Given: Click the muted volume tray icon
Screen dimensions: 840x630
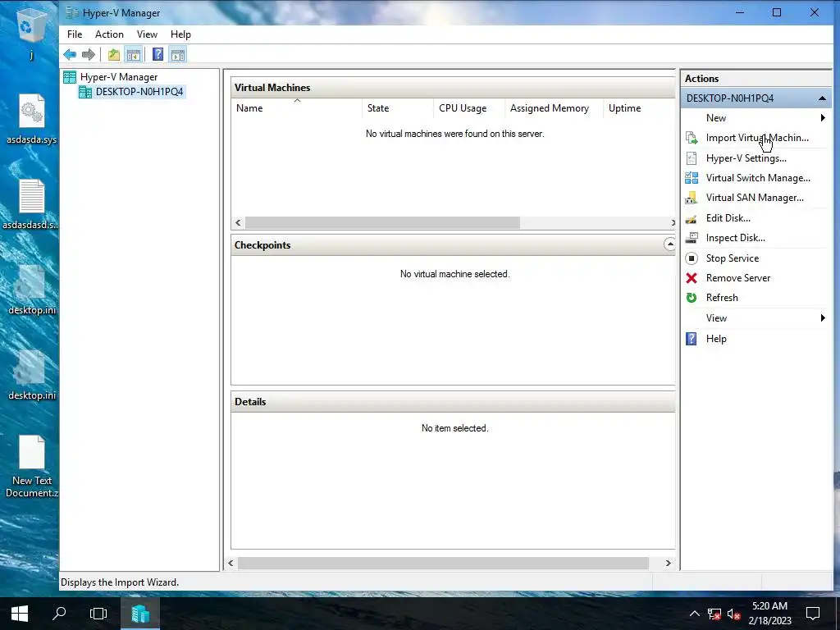Looking at the screenshot, I should [733, 614].
